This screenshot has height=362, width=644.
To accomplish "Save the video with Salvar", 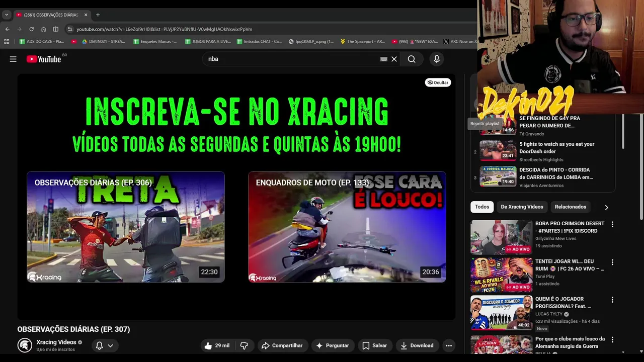I will point(374,345).
